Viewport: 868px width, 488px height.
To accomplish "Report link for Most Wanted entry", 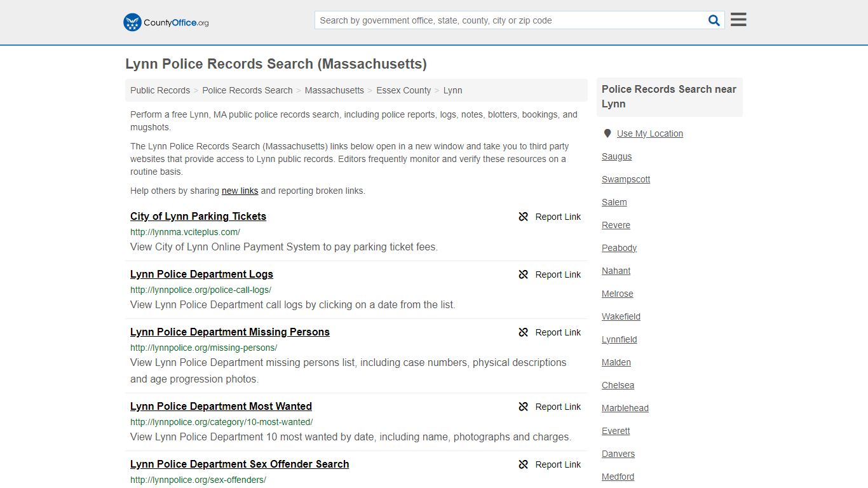I will point(550,407).
